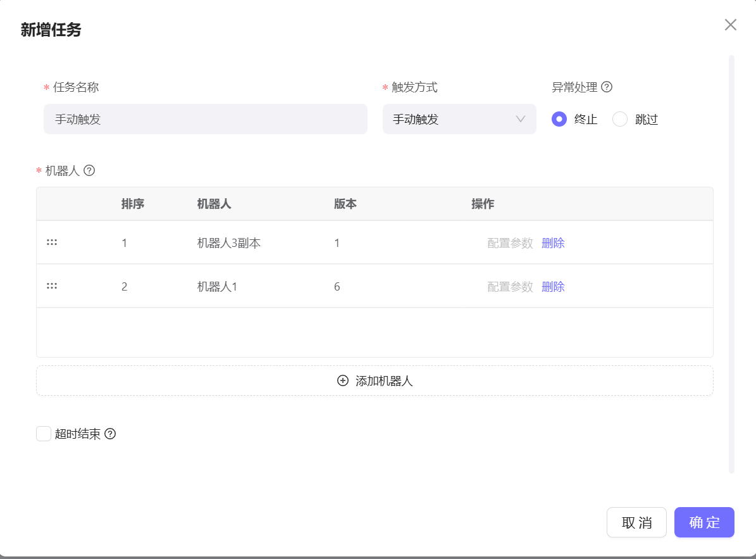
Task: Open the help tooltip next to 机器人
Action: (90, 170)
